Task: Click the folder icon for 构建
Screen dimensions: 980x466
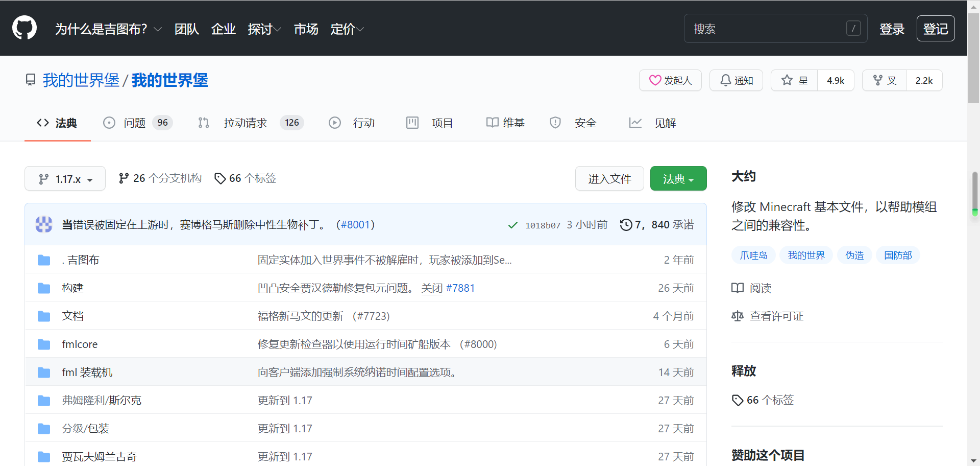Action: (44, 288)
